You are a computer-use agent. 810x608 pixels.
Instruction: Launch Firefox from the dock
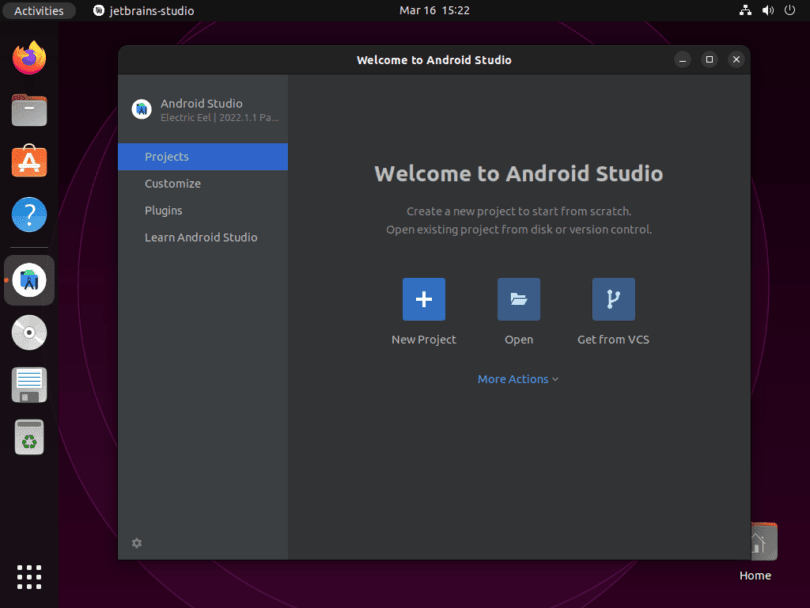click(28, 58)
